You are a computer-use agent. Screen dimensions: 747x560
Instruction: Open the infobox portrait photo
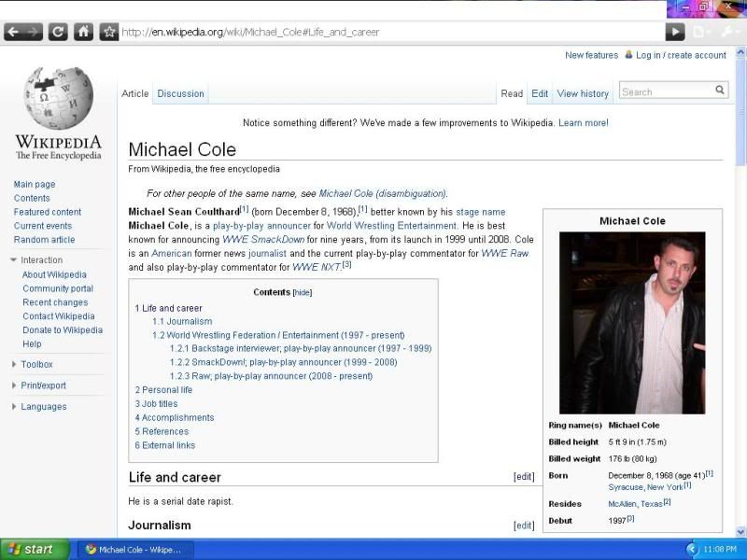pyautogui.click(x=632, y=323)
